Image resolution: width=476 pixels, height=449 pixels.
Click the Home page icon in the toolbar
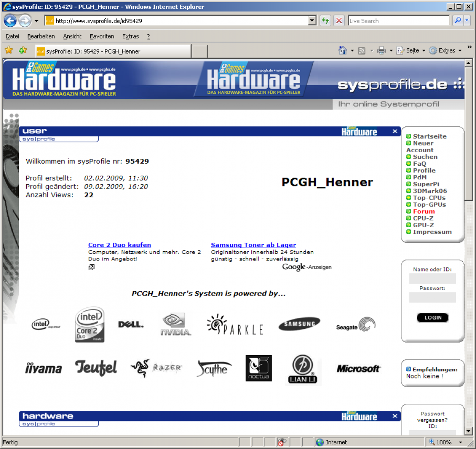pyautogui.click(x=343, y=50)
